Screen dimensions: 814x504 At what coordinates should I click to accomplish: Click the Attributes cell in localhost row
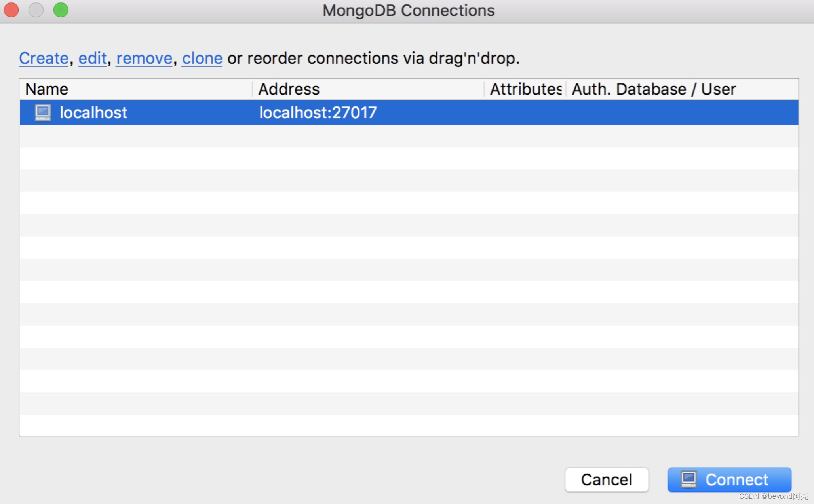(x=525, y=113)
